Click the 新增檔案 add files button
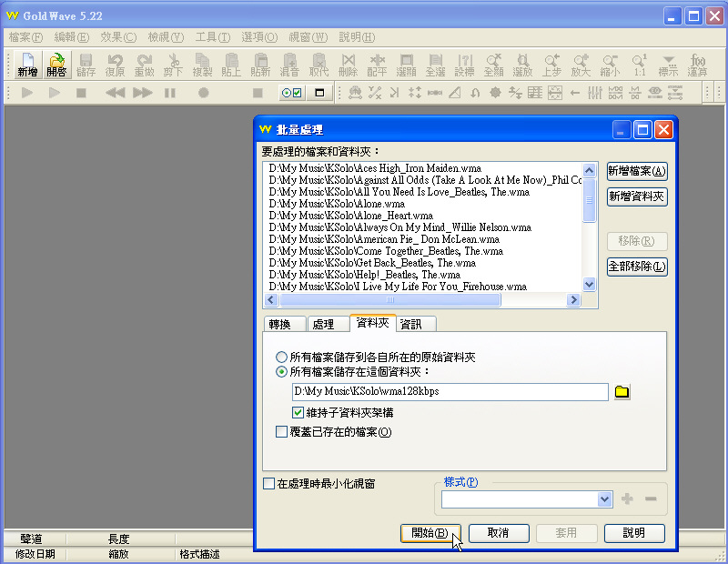 [x=637, y=171]
